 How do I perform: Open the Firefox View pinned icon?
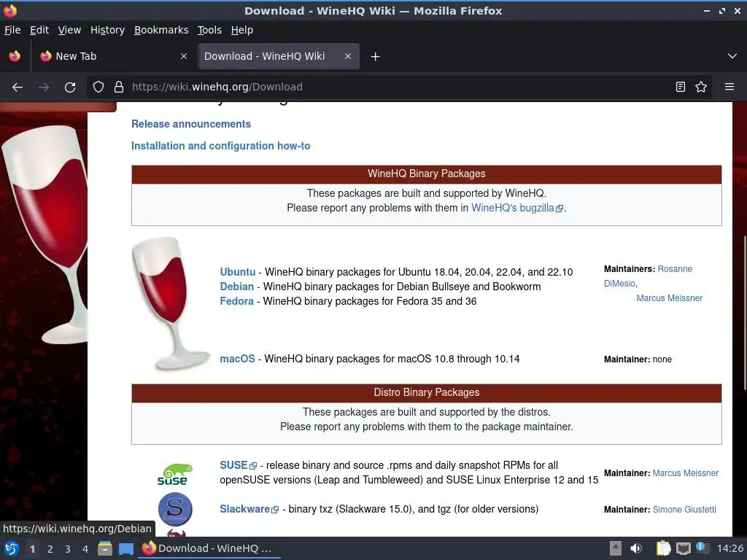[15, 56]
